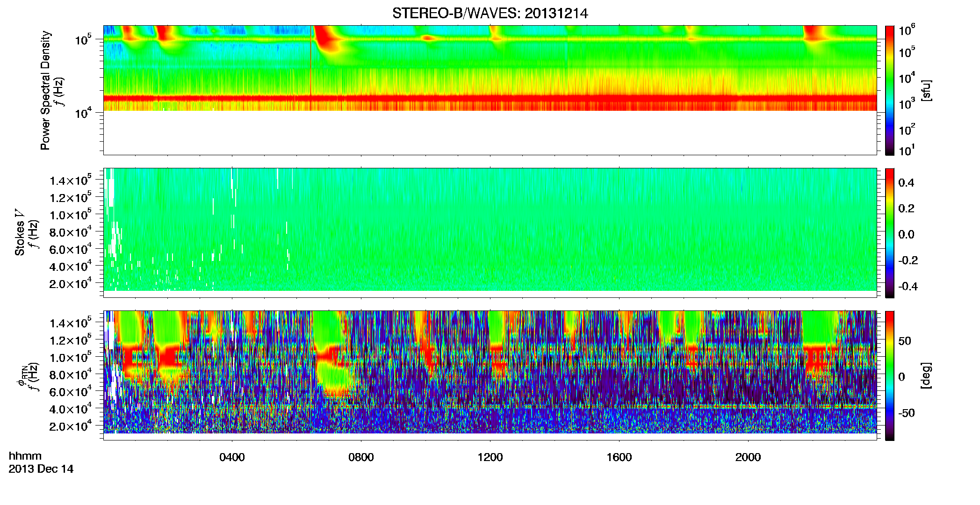Click the 0800 time tick label
The height and width of the screenshot is (505, 980).
361,457
